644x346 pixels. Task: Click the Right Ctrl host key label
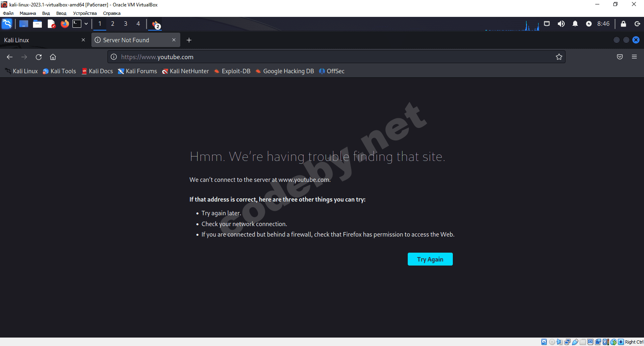click(634, 342)
